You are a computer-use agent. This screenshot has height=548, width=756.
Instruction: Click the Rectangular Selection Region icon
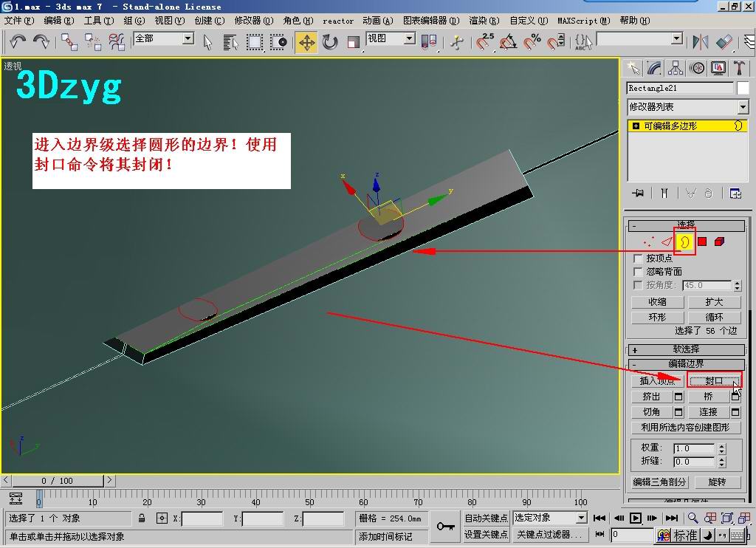coord(255,42)
